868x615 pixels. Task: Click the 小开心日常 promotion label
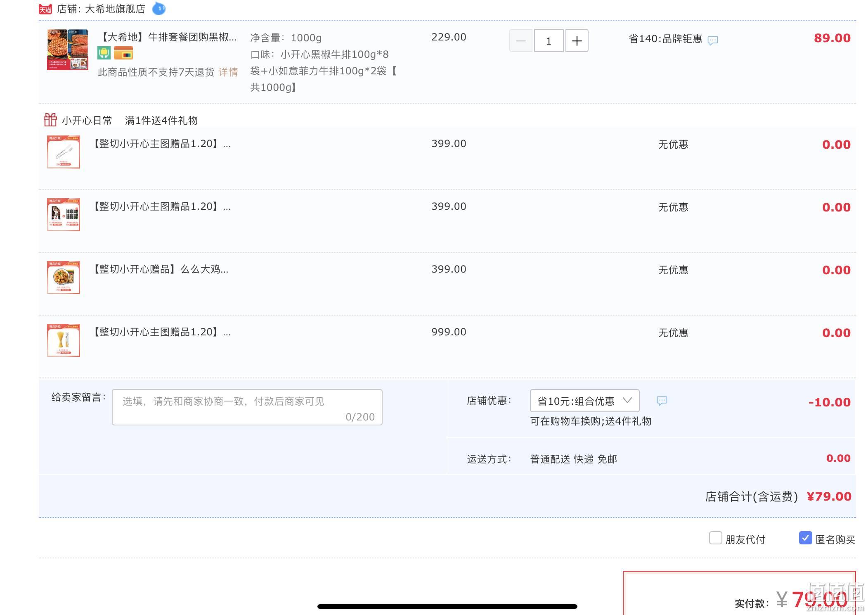(x=87, y=121)
